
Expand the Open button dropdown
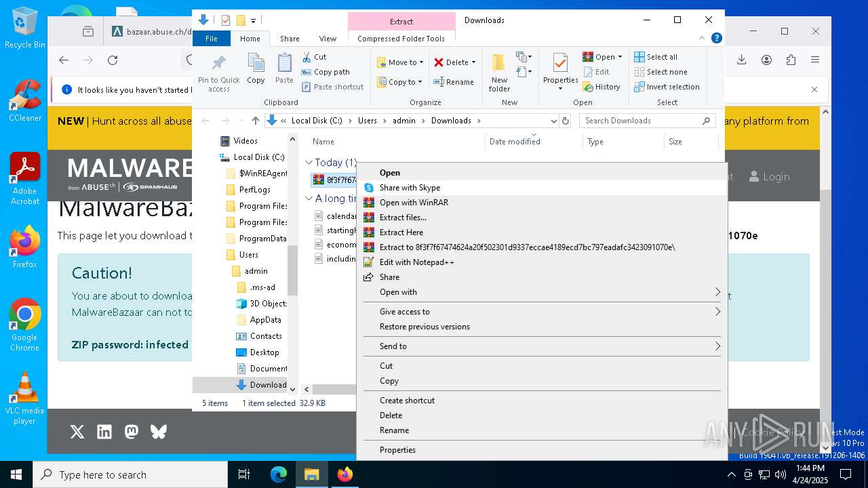pyautogui.click(x=620, y=57)
